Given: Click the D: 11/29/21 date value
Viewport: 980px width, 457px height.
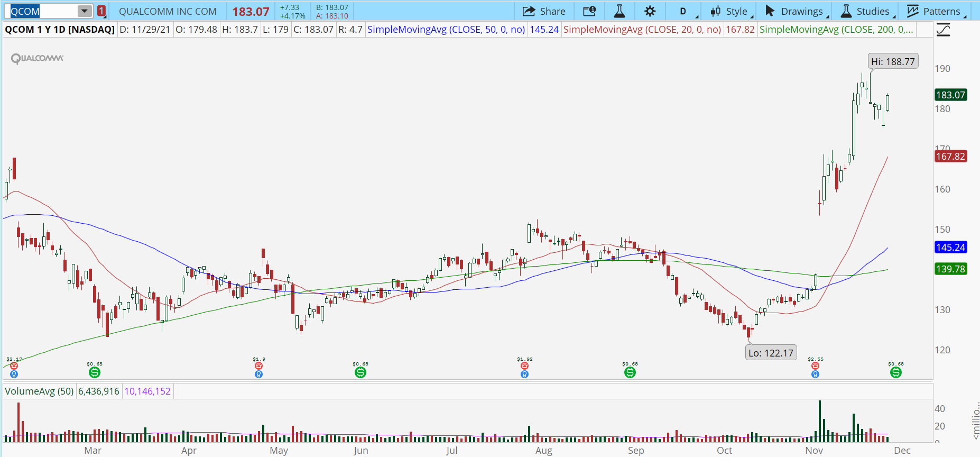Looking at the screenshot, I should (145, 30).
